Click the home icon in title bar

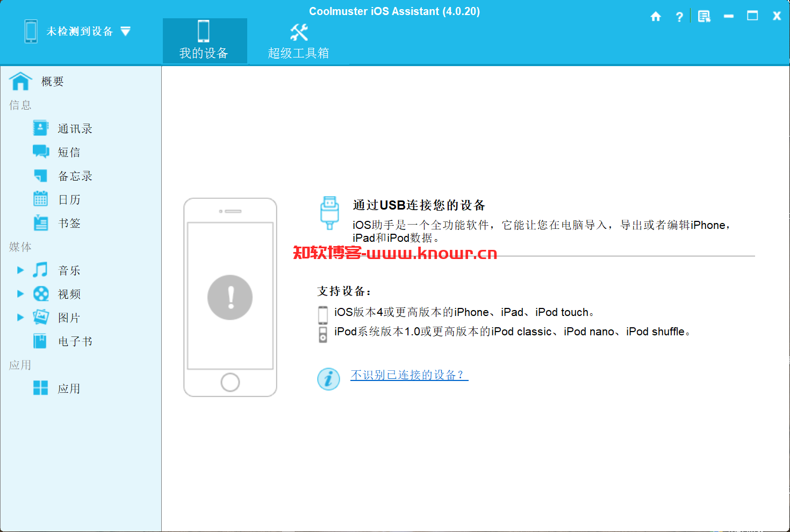(656, 17)
